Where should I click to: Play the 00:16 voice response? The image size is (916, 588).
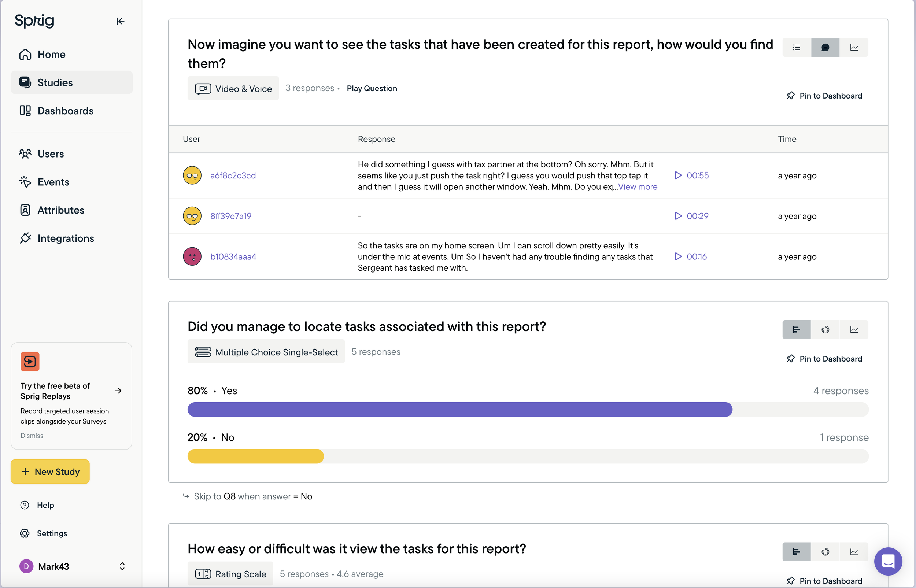pos(678,256)
